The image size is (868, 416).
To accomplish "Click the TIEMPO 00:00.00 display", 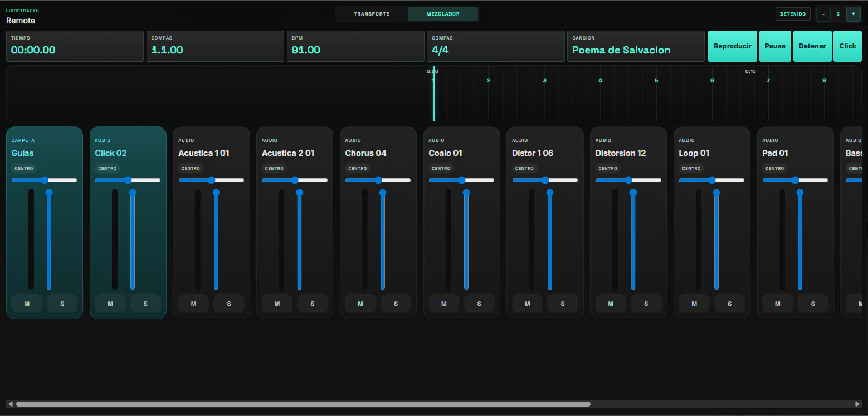I will (x=75, y=46).
